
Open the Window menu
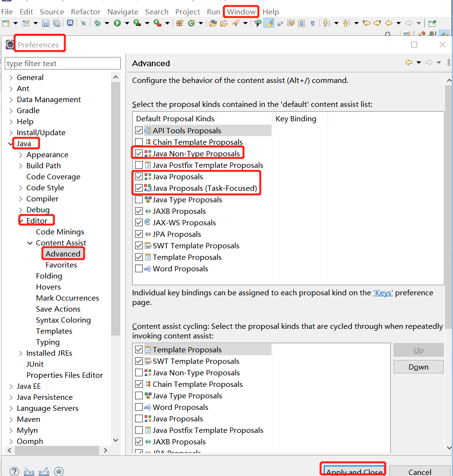[x=241, y=12]
